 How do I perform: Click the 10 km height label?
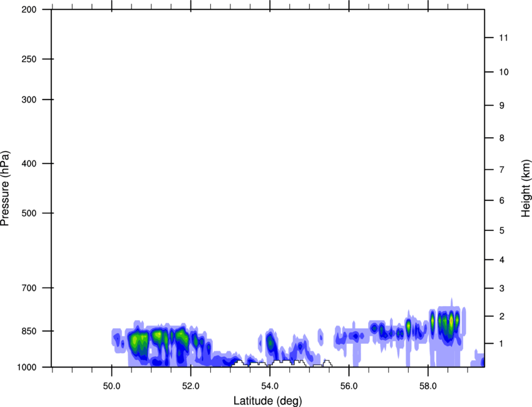[504, 72]
